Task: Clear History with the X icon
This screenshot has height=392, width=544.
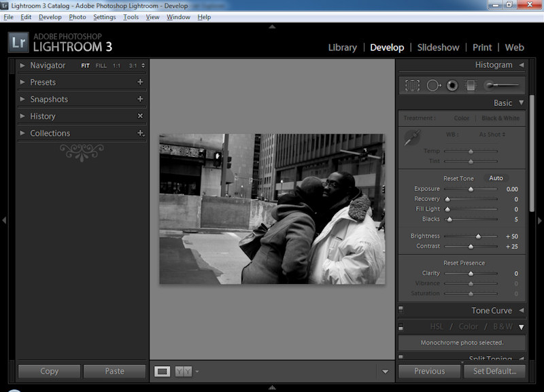Action: point(140,115)
